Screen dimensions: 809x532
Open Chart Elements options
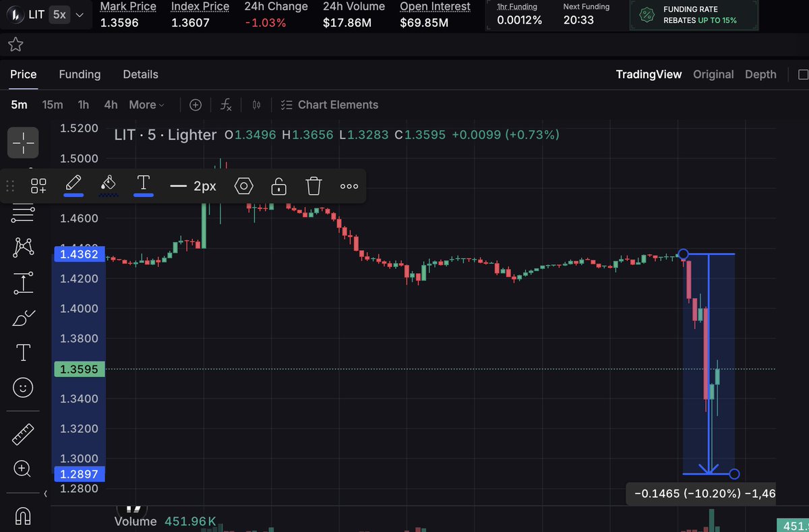pos(329,105)
